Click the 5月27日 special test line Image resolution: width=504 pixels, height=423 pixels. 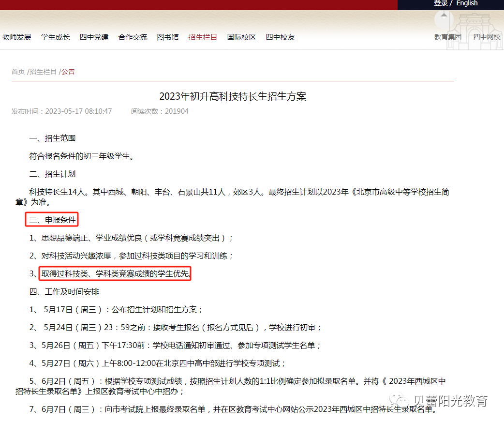click(158, 363)
